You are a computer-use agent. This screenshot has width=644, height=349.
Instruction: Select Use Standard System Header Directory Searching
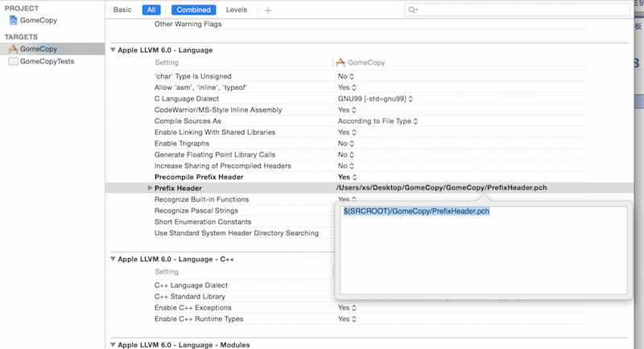237,233
